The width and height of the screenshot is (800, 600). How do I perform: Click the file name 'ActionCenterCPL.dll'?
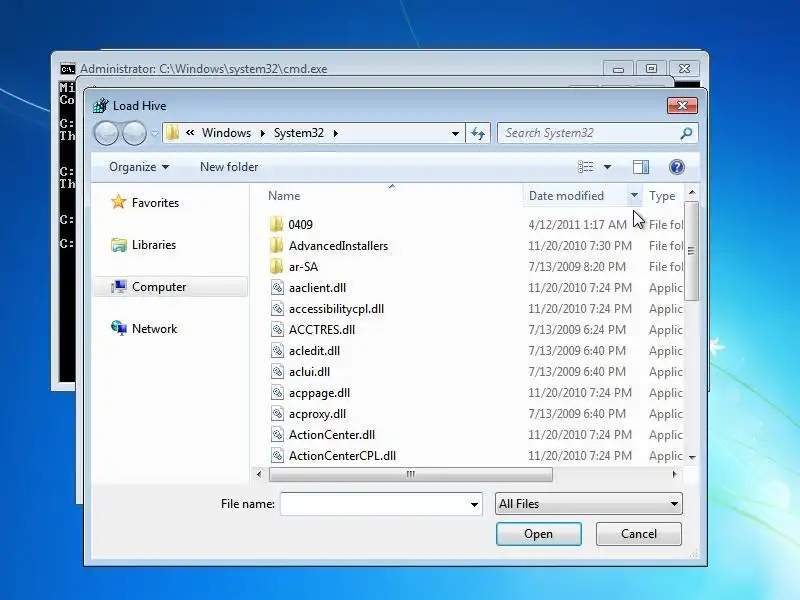click(x=342, y=456)
